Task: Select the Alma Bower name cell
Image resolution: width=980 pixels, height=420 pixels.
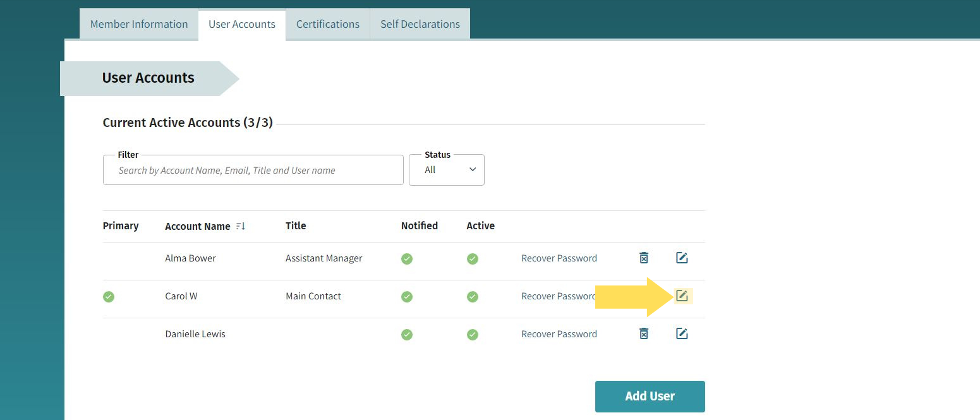Action: (x=190, y=258)
